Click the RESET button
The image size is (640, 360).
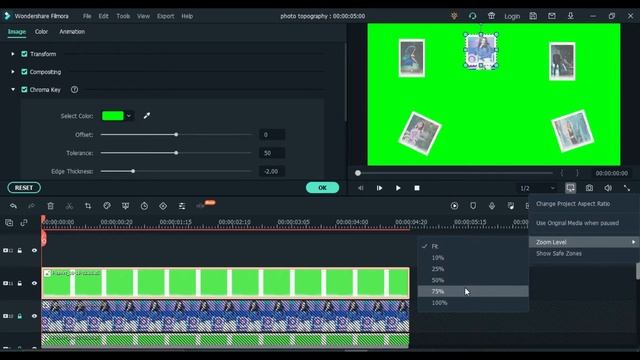point(24,188)
